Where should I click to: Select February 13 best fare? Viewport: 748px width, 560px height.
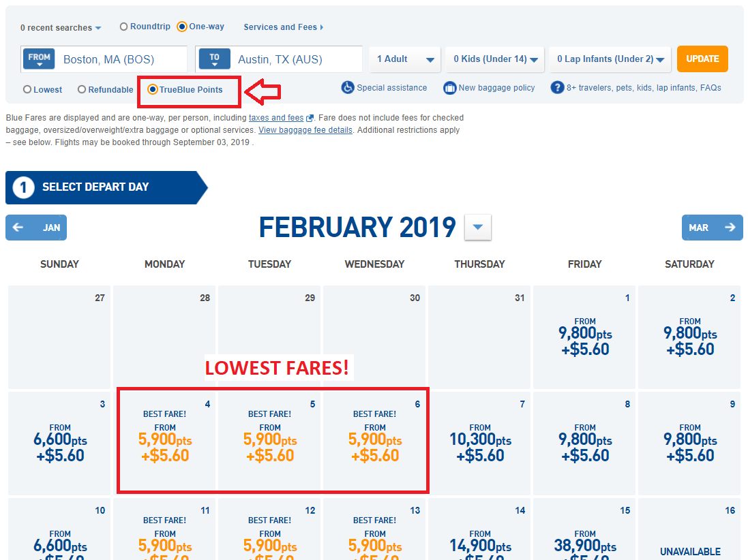(x=374, y=529)
